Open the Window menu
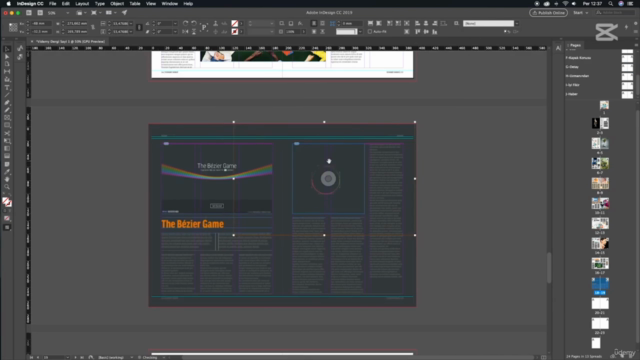This screenshot has height=360, width=640. pyautogui.click(x=169, y=4)
